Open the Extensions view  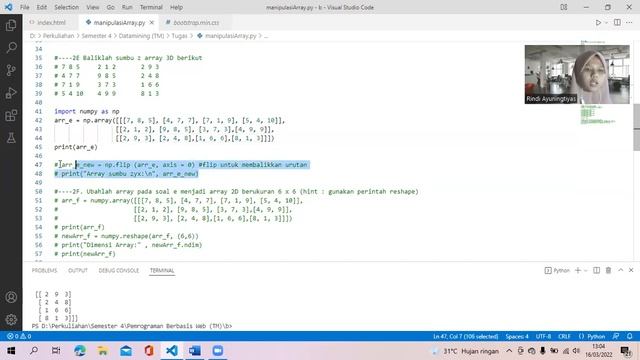coord(11,116)
